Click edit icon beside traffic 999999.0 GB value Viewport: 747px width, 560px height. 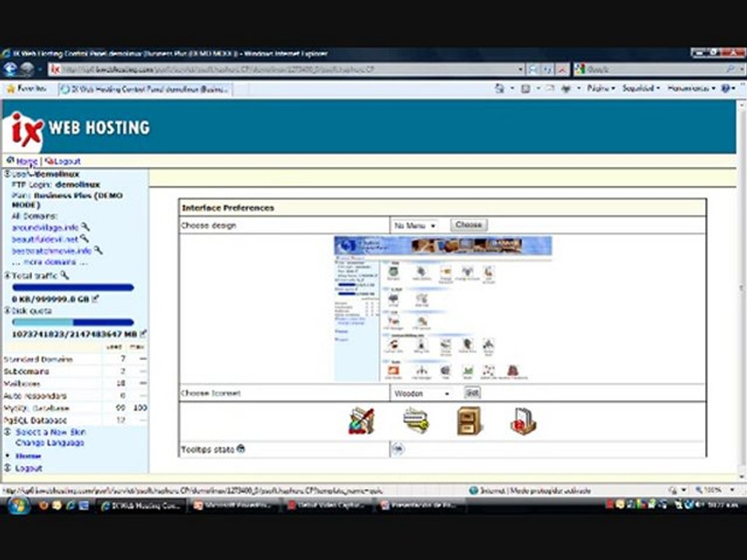click(95, 299)
